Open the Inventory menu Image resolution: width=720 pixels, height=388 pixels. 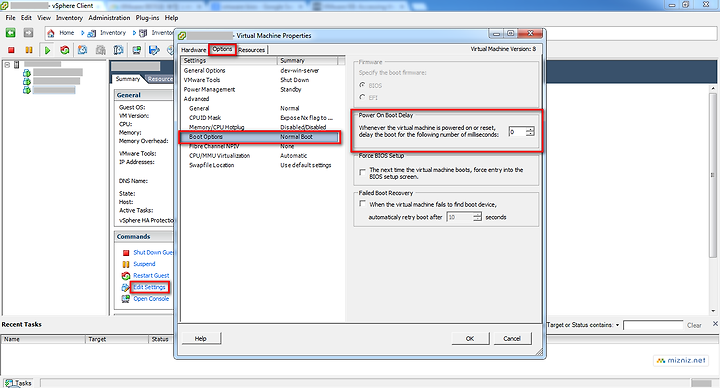coord(69,18)
